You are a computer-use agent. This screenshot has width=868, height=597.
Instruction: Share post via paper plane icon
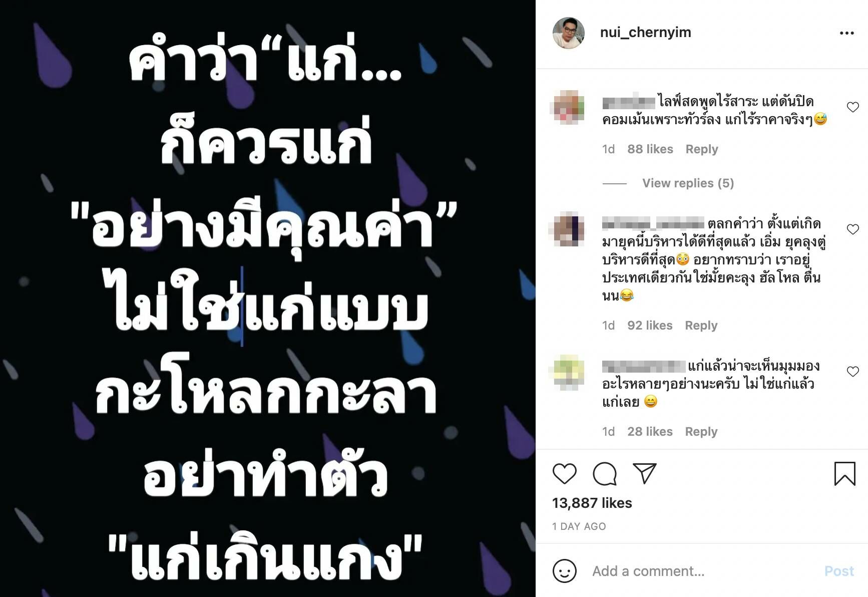tap(644, 473)
